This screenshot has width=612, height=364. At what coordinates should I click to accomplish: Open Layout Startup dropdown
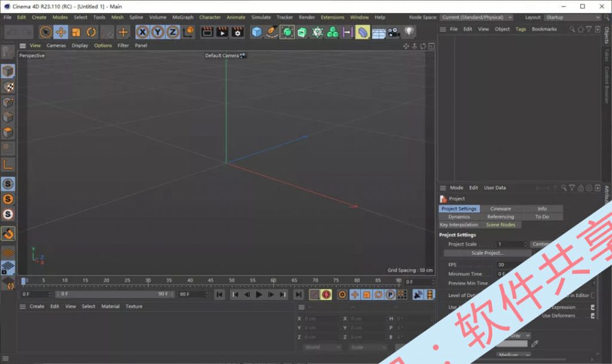coord(573,17)
